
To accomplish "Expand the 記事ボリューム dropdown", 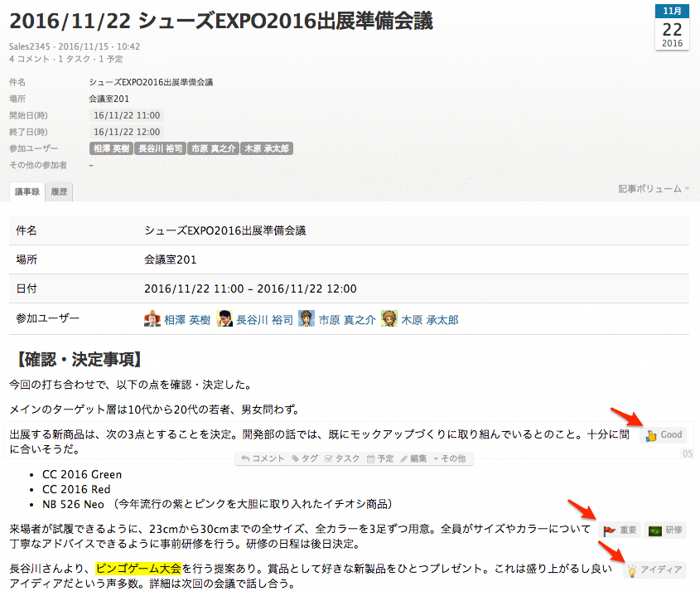I will [x=654, y=189].
